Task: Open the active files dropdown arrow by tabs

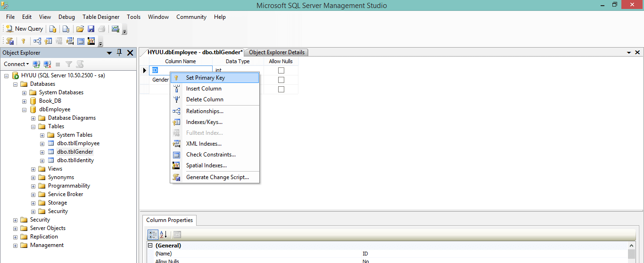Action: pyautogui.click(x=629, y=53)
